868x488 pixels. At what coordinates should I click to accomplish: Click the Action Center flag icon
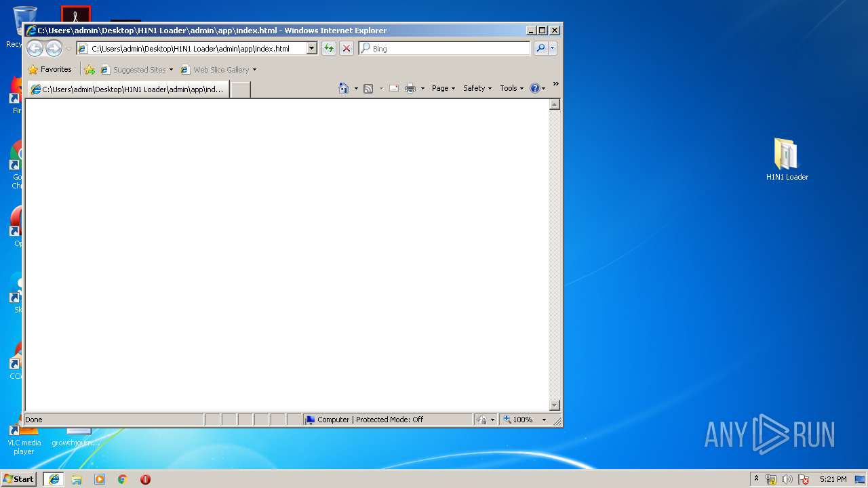coord(804,479)
